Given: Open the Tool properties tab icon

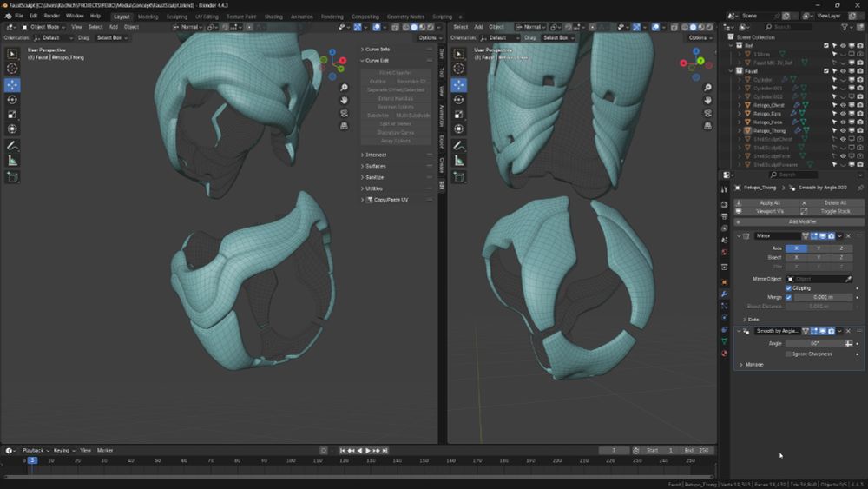Looking at the screenshot, I should [724, 189].
